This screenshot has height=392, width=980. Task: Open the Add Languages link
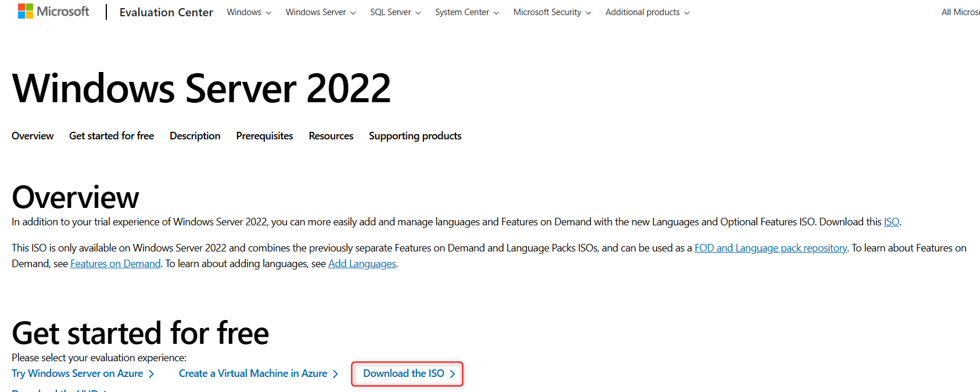click(362, 264)
